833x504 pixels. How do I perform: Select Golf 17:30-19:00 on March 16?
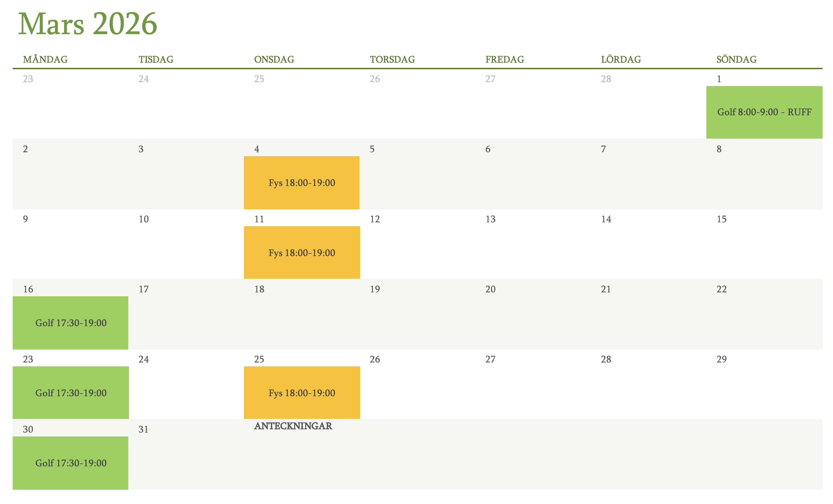click(71, 323)
